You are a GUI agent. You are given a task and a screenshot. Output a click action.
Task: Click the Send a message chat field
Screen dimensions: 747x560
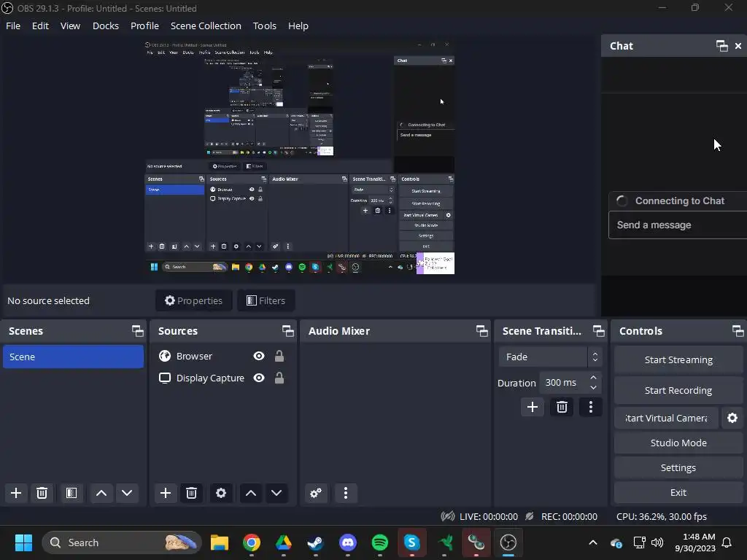tap(678, 225)
